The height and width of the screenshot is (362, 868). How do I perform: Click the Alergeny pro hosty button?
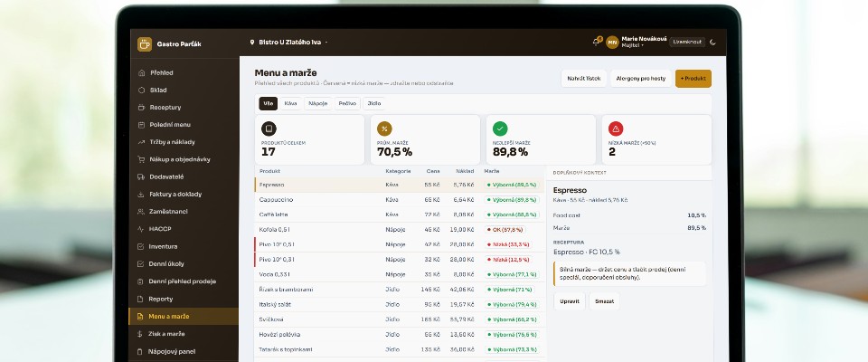[x=641, y=79]
